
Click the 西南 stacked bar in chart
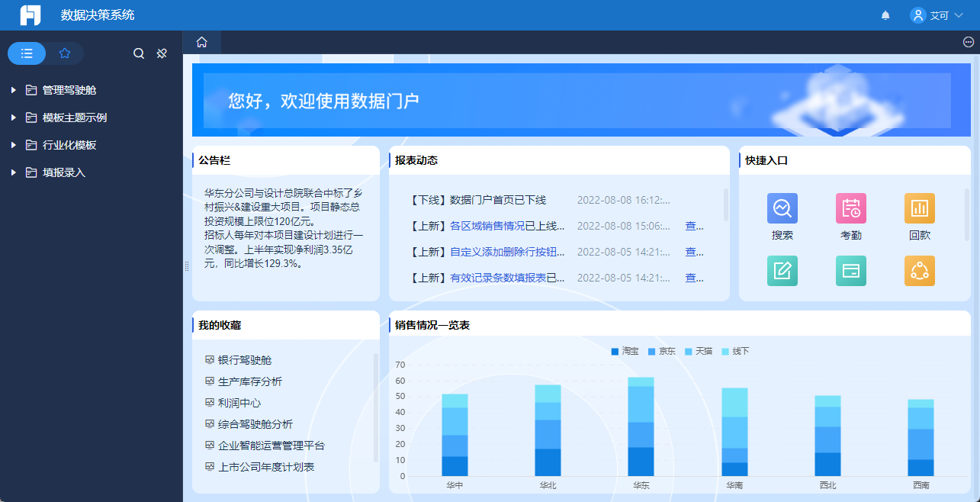point(921,438)
